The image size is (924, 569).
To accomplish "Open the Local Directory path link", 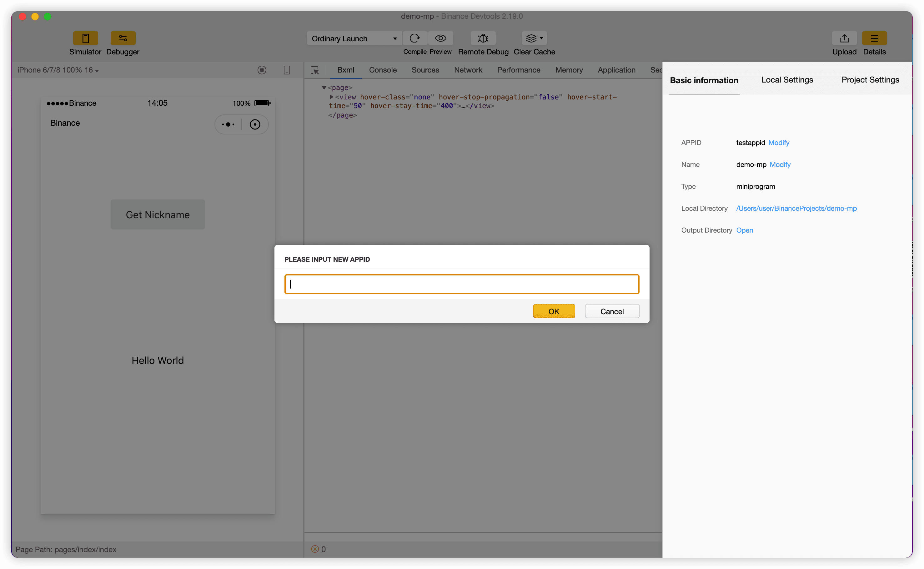I will click(796, 208).
